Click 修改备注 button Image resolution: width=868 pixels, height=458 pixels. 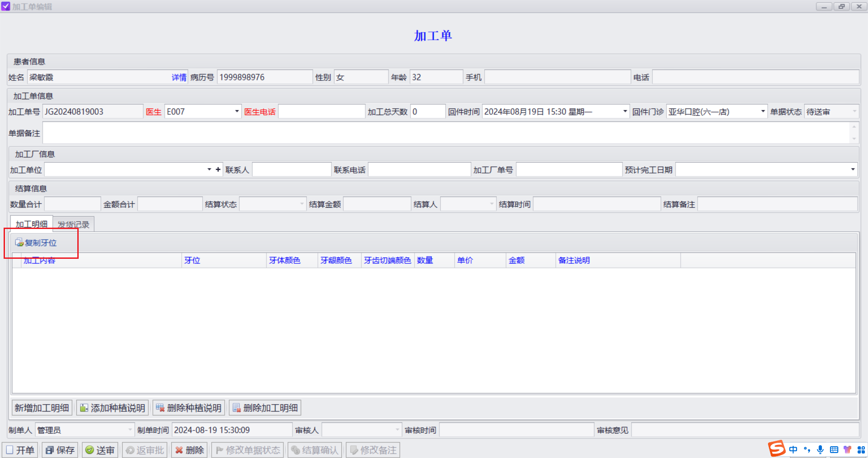(373, 450)
